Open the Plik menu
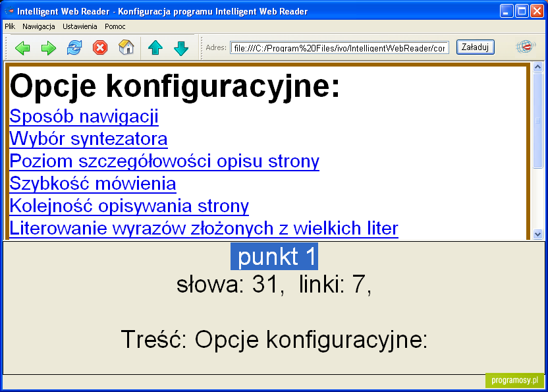Image resolution: width=548 pixels, height=392 pixels. pos(10,26)
